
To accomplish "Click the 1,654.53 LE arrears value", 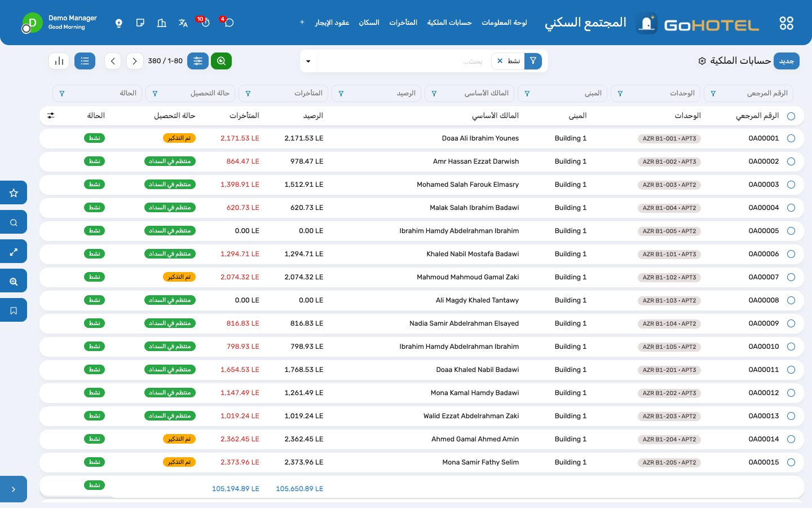I will click(x=240, y=370).
